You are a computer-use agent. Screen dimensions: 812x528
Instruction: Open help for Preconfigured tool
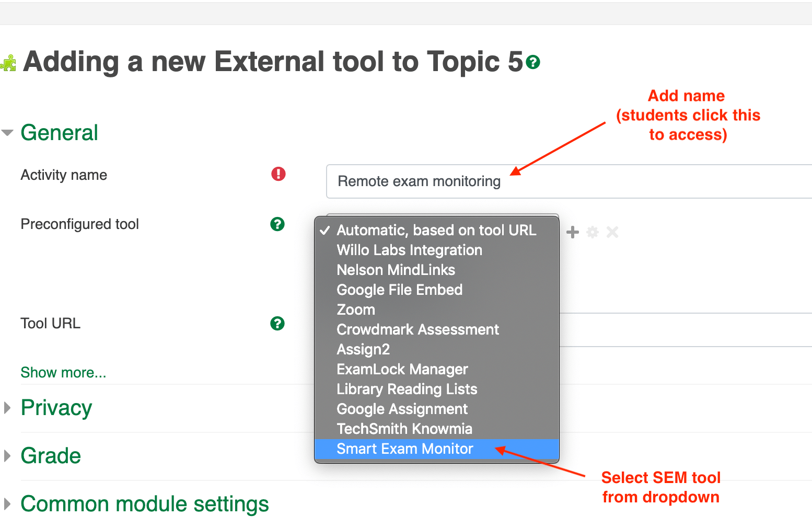click(277, 224)
